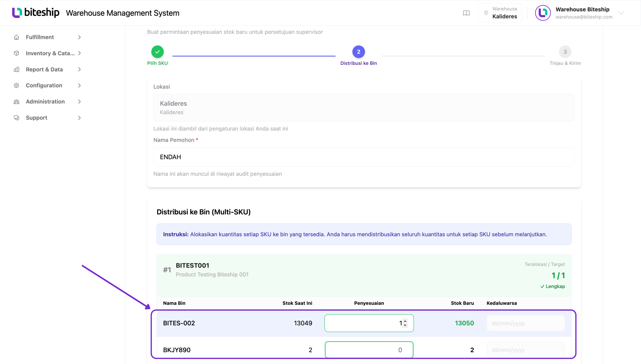The image size is (641, 364).
Task: Click the Nama Bin column header
Action: pos(174,303)
